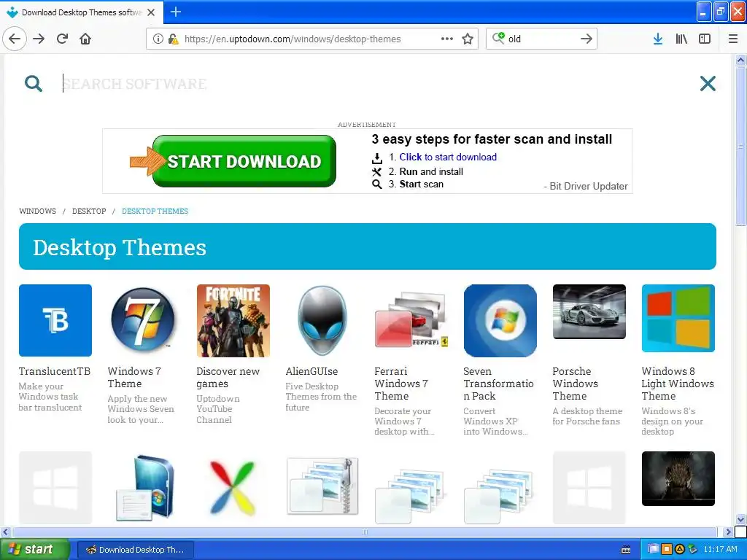Open the Fortnite Discover new games thumbnail
747x560 pixels.
click(233, 320)
